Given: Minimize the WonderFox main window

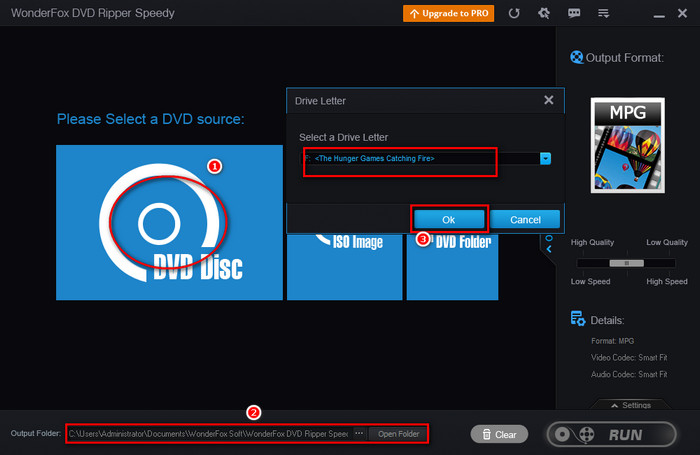Looking at the screenshot, I should (659, 16).
